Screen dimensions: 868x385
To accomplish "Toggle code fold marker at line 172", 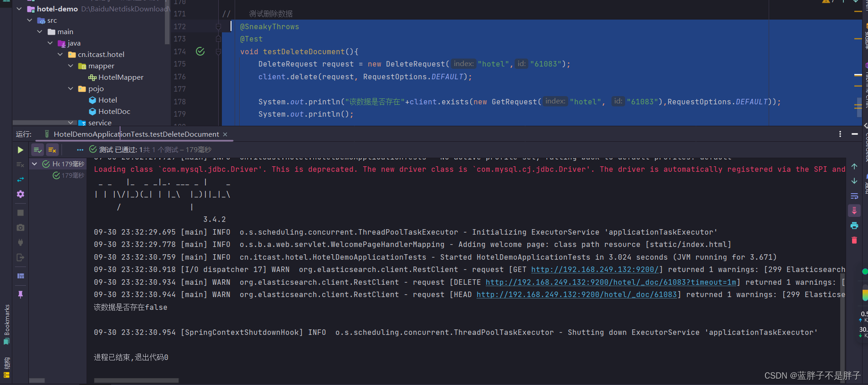I will [218, 27].
